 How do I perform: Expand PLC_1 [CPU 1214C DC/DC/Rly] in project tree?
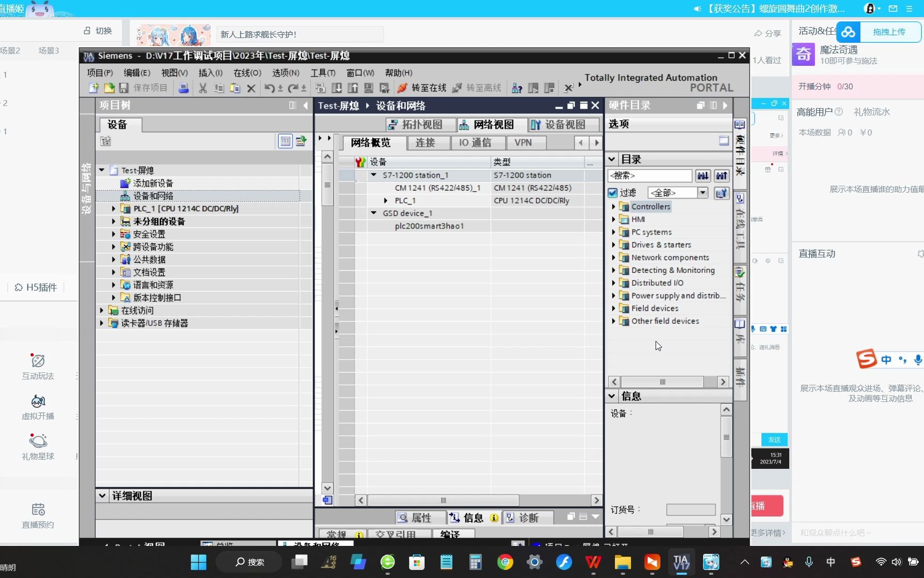[x=113, y=209]
